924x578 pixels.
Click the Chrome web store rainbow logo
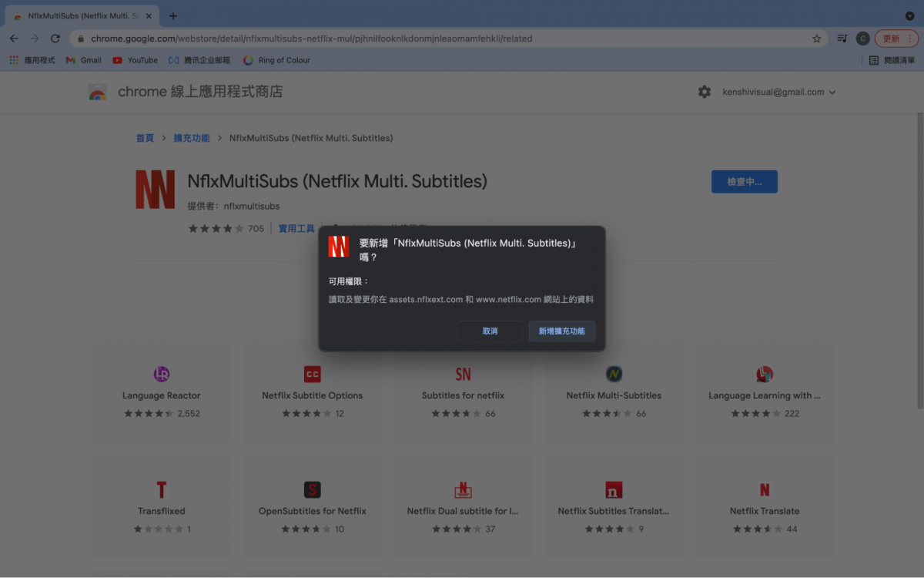[97, 92]
